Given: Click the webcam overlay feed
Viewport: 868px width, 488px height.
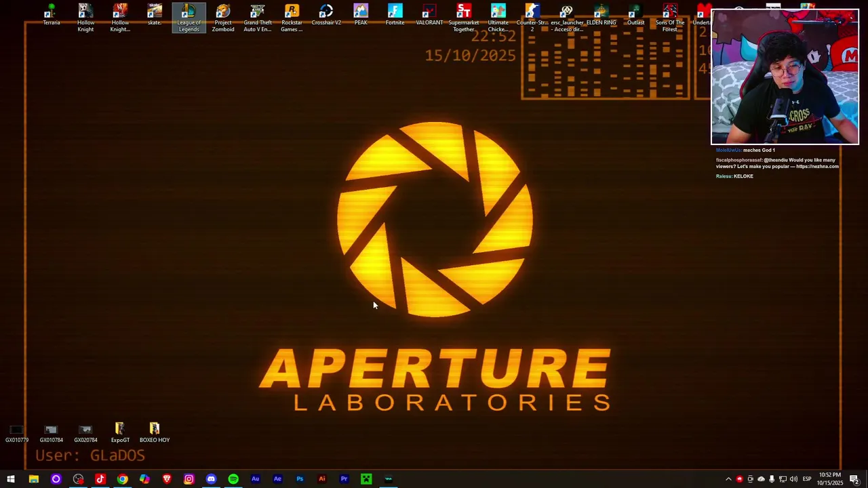Looking at the screenshot, I should point(785,77).
